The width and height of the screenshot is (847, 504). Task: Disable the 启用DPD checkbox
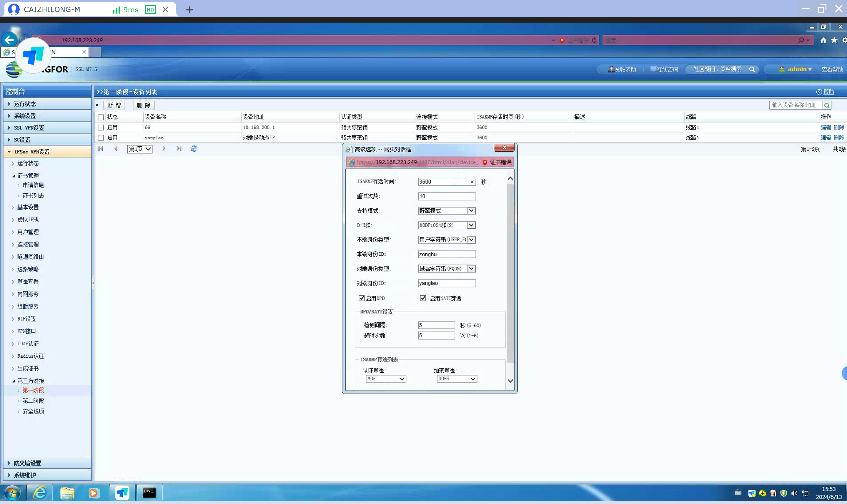(362, 298)
